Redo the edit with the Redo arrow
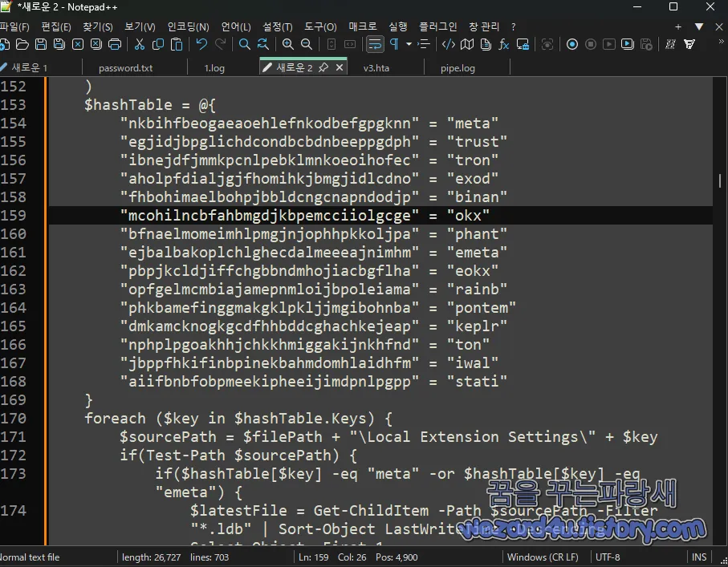The height and width of the screenshot is (567, 728). (220, 44)
